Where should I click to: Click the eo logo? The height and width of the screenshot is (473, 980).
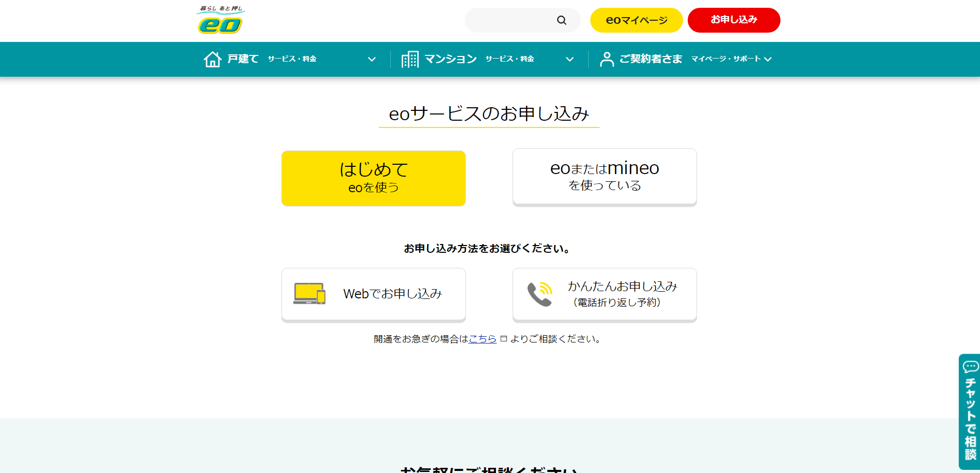[220, 20]
